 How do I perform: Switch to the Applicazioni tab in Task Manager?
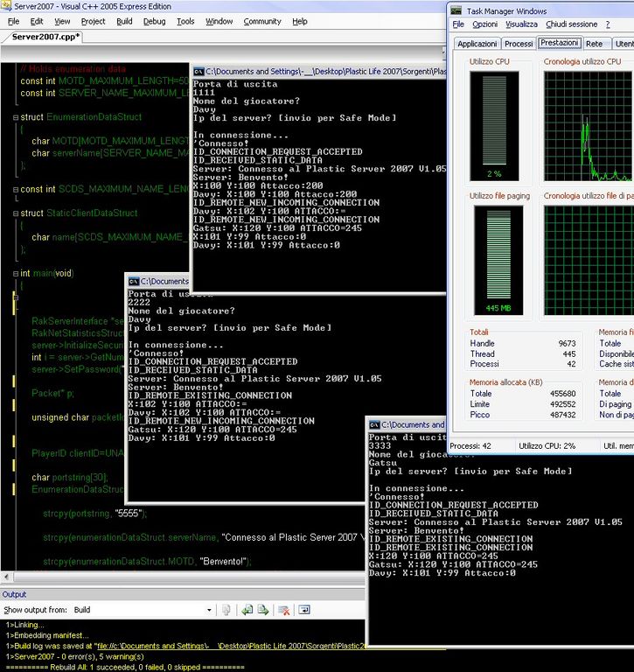[477, 44]
